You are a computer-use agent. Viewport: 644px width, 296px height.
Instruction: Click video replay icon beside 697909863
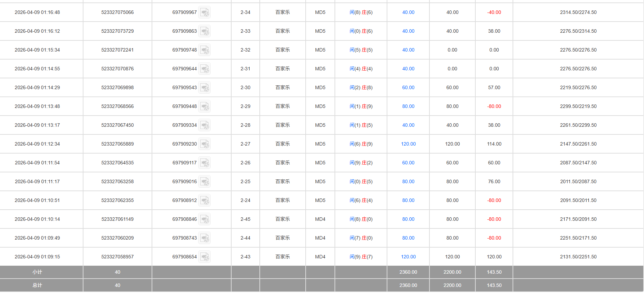(204, 31)
